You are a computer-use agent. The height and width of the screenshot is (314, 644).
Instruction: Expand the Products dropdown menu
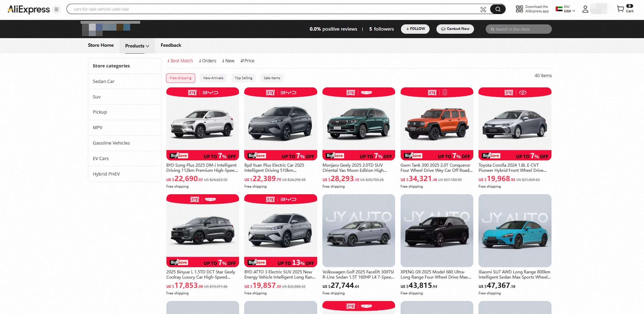pyautogui.click(x=137, y=46)
